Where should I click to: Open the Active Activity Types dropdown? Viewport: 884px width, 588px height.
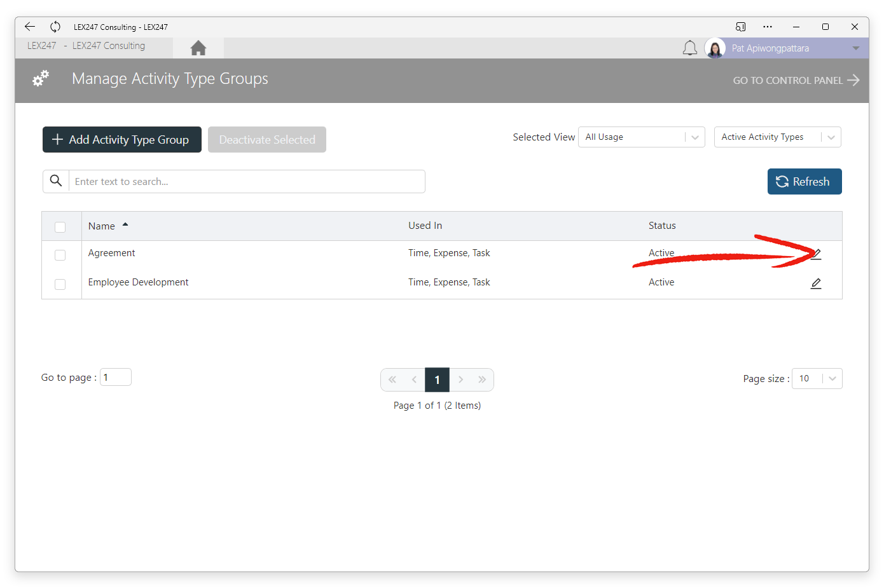(778, 137)
